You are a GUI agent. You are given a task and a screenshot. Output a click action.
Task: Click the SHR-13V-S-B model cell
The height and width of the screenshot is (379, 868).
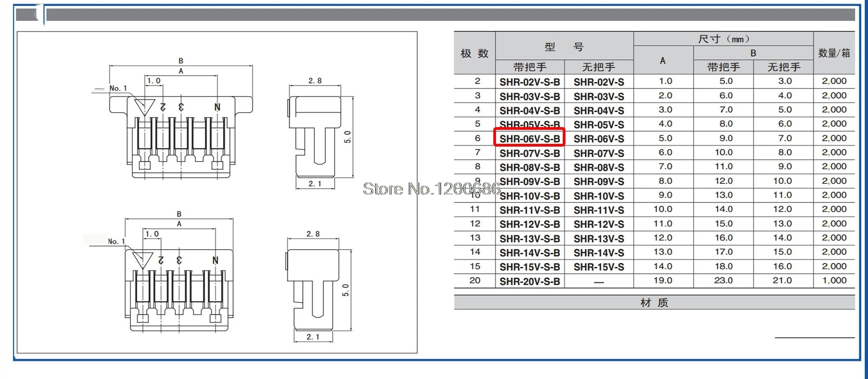pos(530,239)
